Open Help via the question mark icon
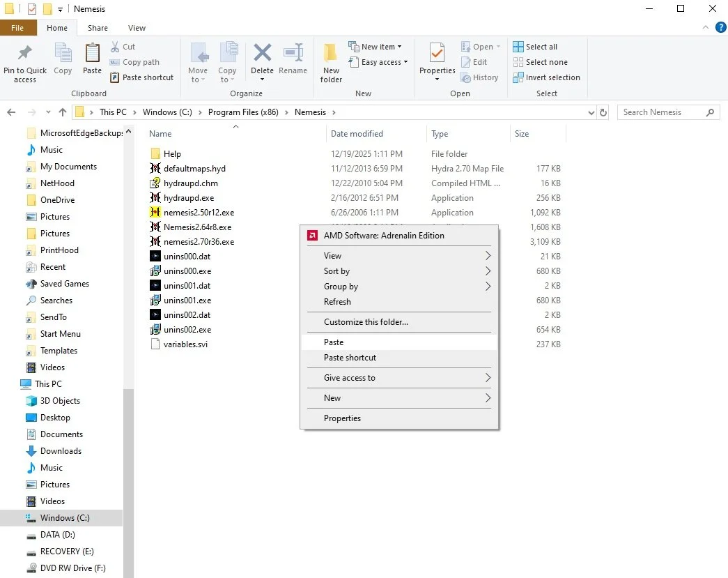This screenshot has height=578, width=728. coord(720,27)
